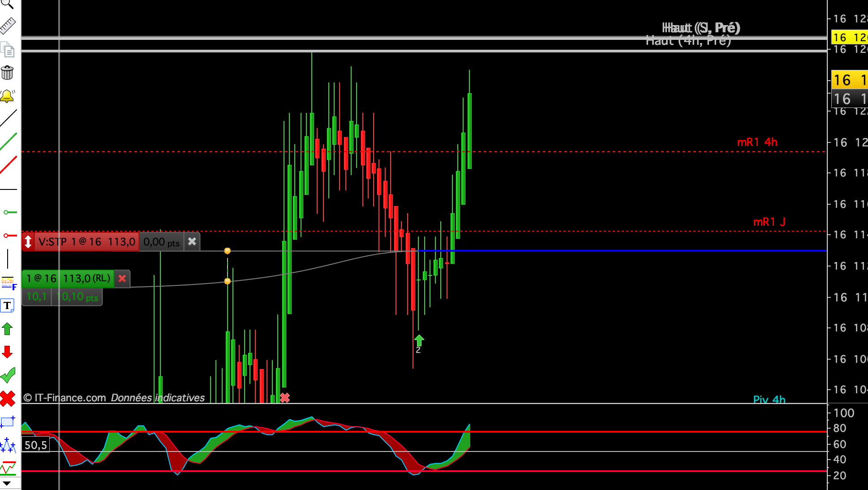Pick the green up arrow marker tool

(x=8, y=329)
